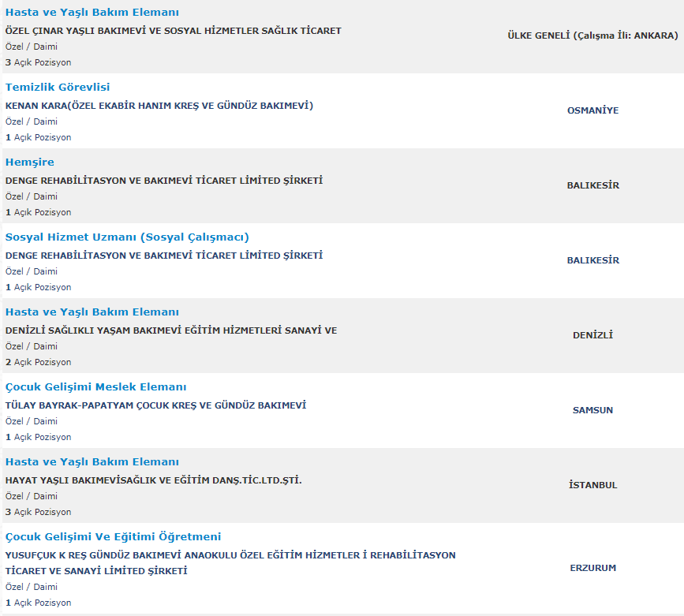Screen dimensions: 684x616
Task: Click the KENAN KARA employer name
Action: click(159, 106)
